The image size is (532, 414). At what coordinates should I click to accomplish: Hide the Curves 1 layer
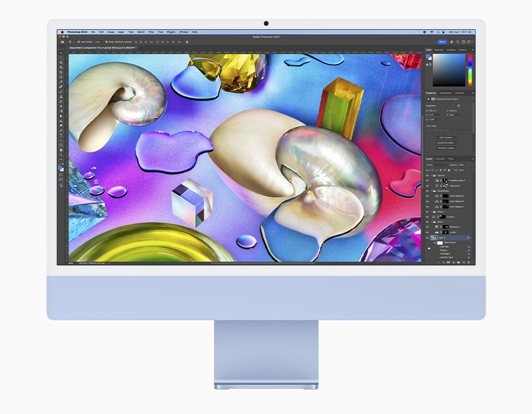click(x=427, y=216)
